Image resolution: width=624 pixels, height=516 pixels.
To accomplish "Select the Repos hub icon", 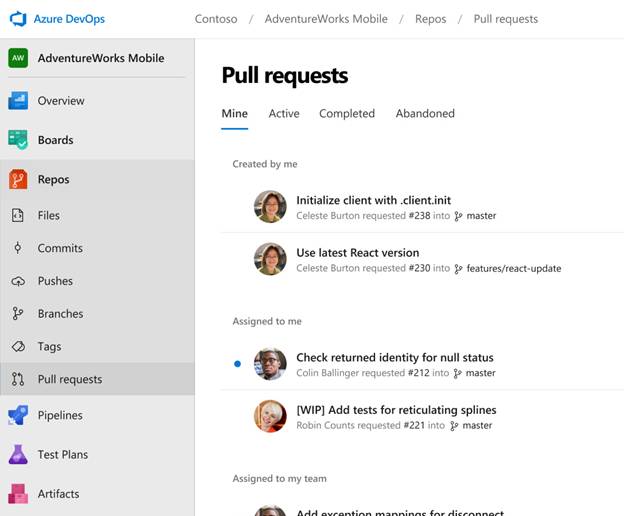I will tap(18, 179).
